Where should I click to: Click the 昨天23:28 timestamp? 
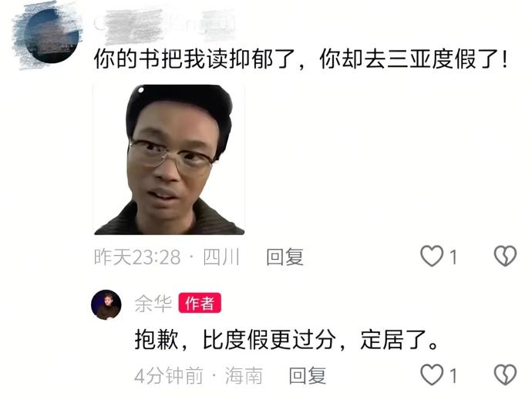[x=137, y=257]
